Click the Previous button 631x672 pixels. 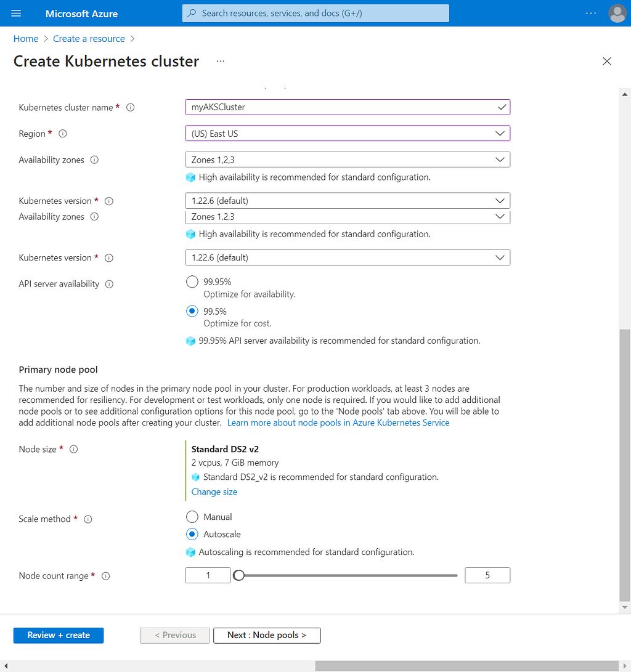click(x=175, y=635)
